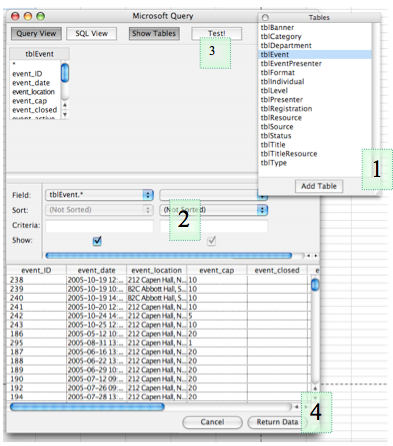Select tblLevel in the Tables list
The width and height of the screenshot is (393, 446).
click(315, 91)
